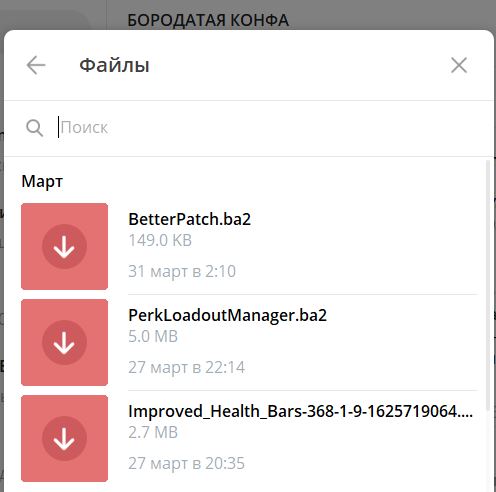Download Improved_Health_Bars file via its arrow icon
Image resolution: width=496 pixels, height=492 pixels.
[64, 438]
